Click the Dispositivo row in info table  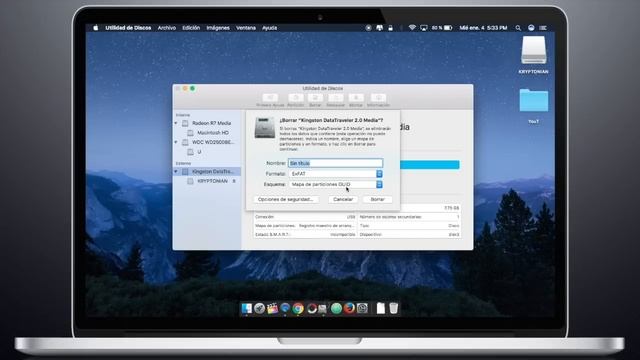[x=409, y=235]
